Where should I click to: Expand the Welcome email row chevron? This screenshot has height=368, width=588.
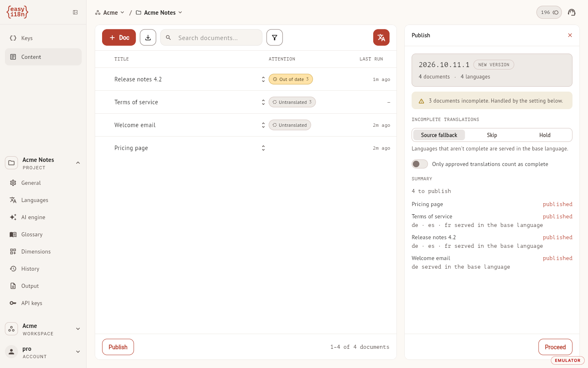[263, 125]
